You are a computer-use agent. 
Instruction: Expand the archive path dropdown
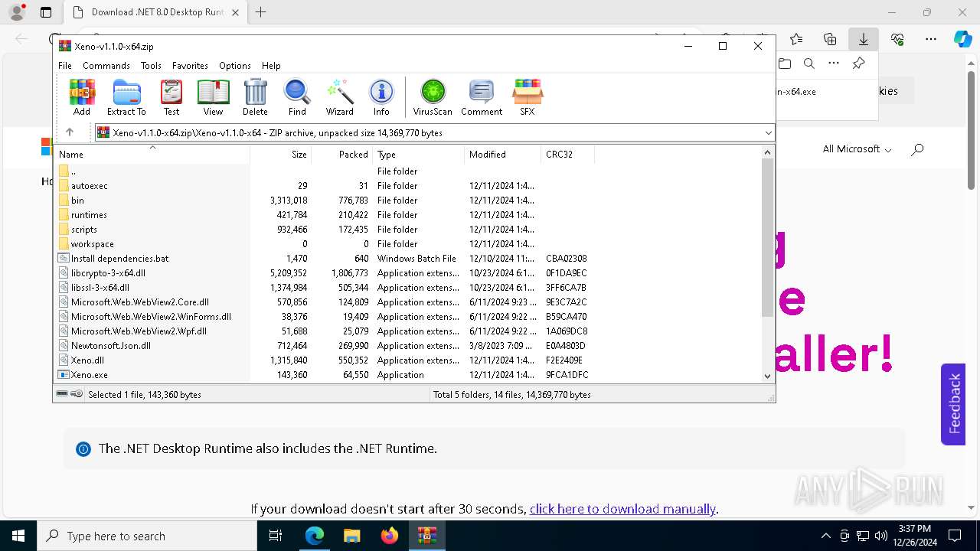click(x=768, y=132)
